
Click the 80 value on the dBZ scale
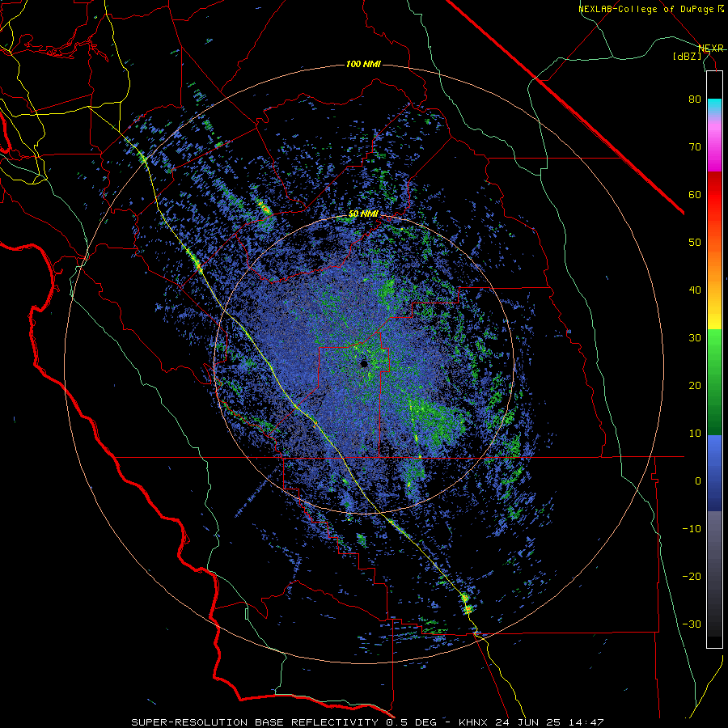pos(695,99)
